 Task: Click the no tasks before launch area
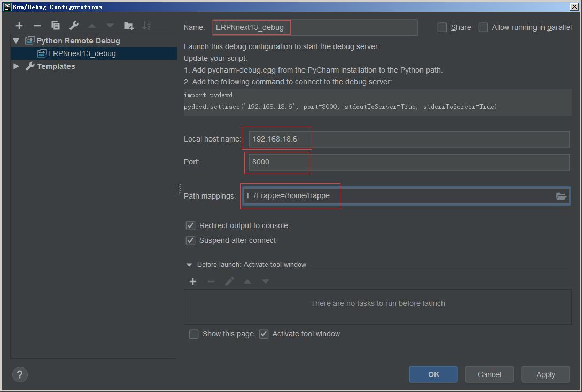pyautogui.click(x=377, y=307)
